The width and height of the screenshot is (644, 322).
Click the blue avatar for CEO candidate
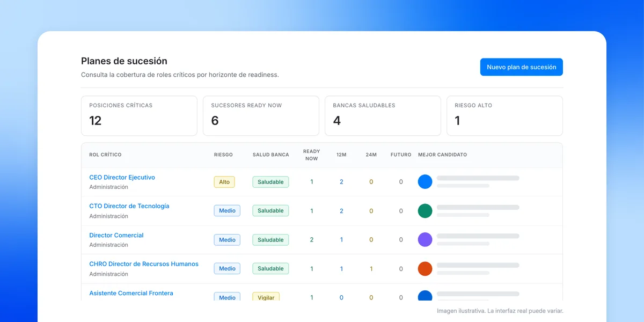[425, 181]
